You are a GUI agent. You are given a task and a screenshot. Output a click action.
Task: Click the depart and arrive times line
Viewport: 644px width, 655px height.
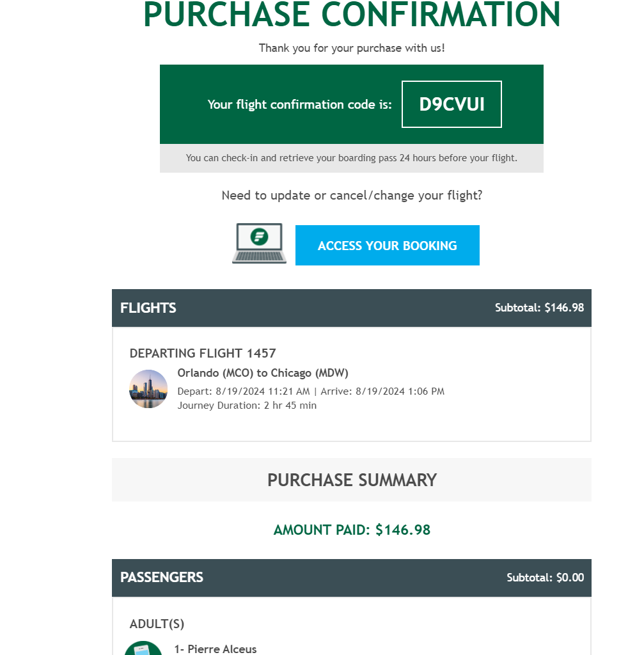coord(311,391)
